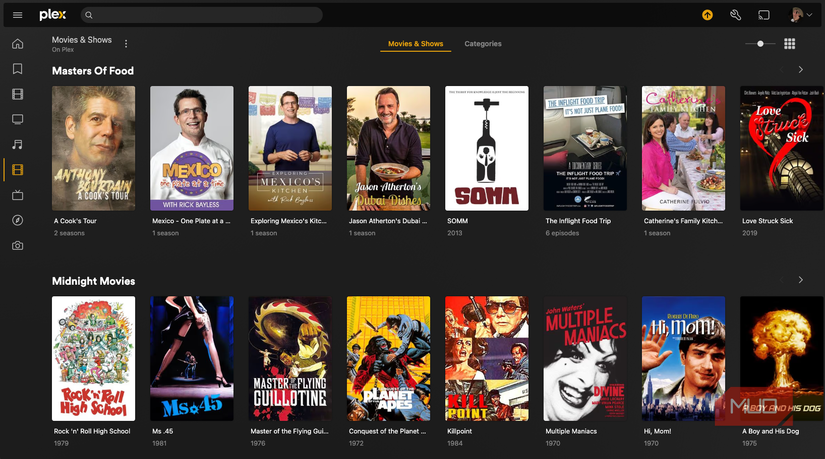The height and width of the screenshot is (459, 825).
Task: Click the A Boy and His Dog title
Action: click(x=770, y=431)
